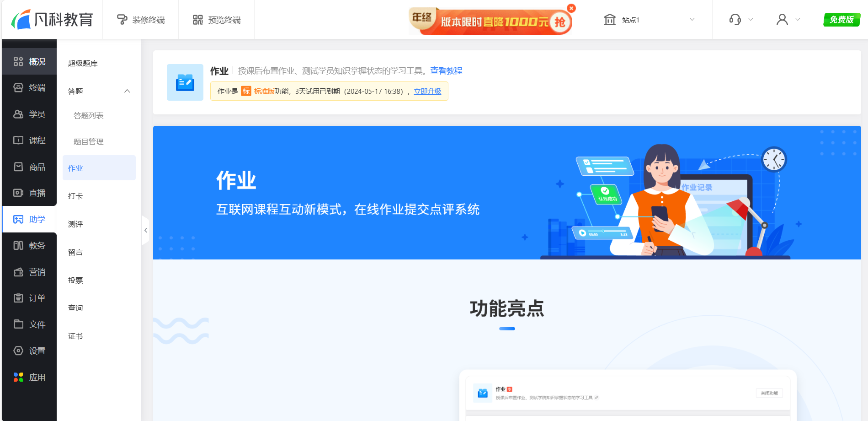Click the customer service headset icon

click(735, 20)
